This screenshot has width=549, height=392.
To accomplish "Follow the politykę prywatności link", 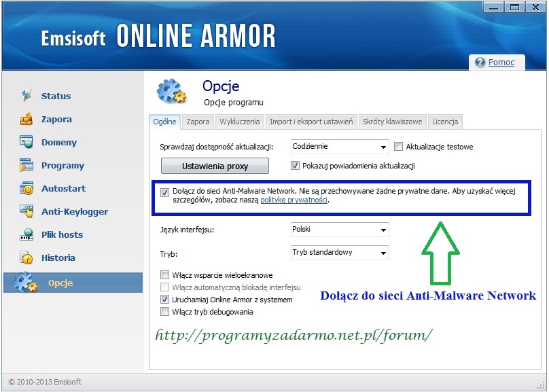I will [294, 201].
